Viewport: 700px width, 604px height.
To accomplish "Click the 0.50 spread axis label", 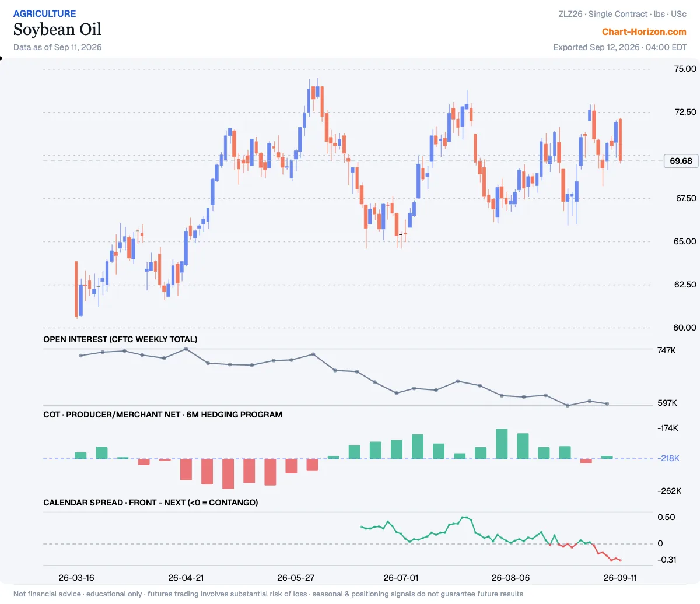I will (666, 517).
